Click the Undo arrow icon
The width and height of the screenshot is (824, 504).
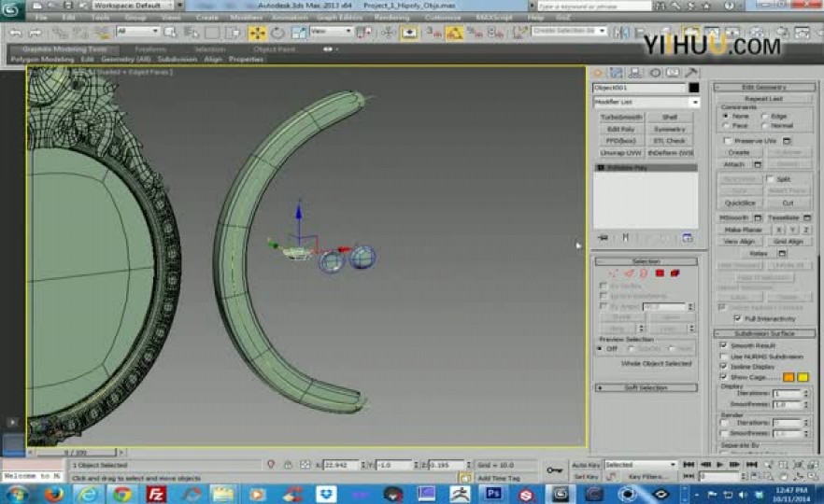click(x=16, y=33)
